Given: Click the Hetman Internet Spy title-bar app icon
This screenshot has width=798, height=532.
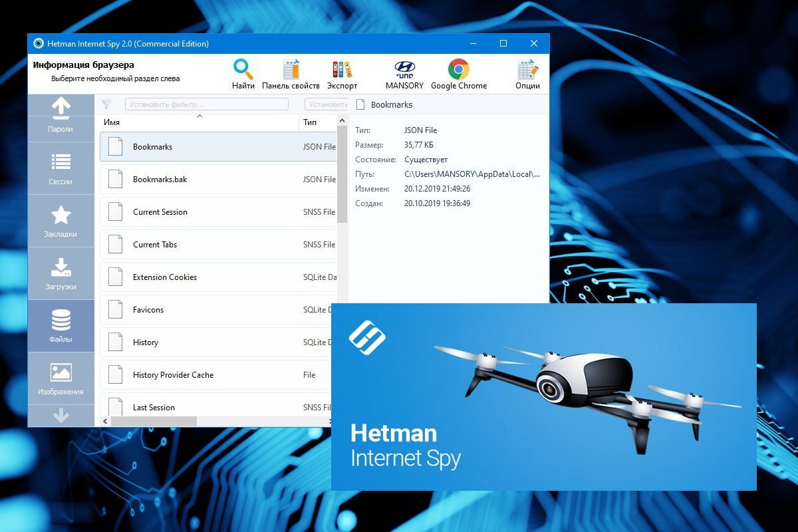Looking at the screenshot, I should point(39,44).
